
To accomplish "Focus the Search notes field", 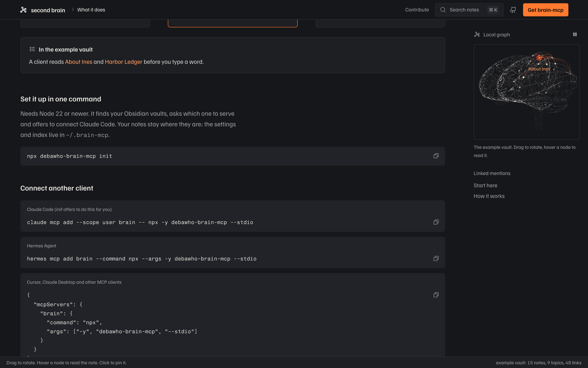I will [x=469, y=10].
